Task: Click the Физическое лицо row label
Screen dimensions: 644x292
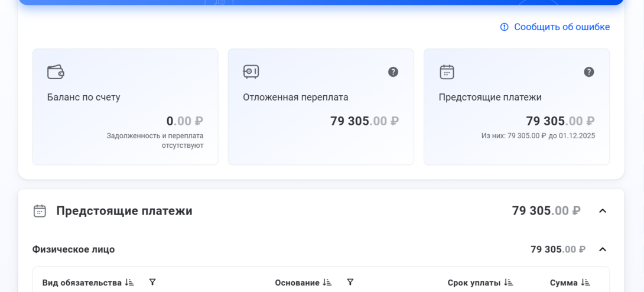Action: pos(73,249)
